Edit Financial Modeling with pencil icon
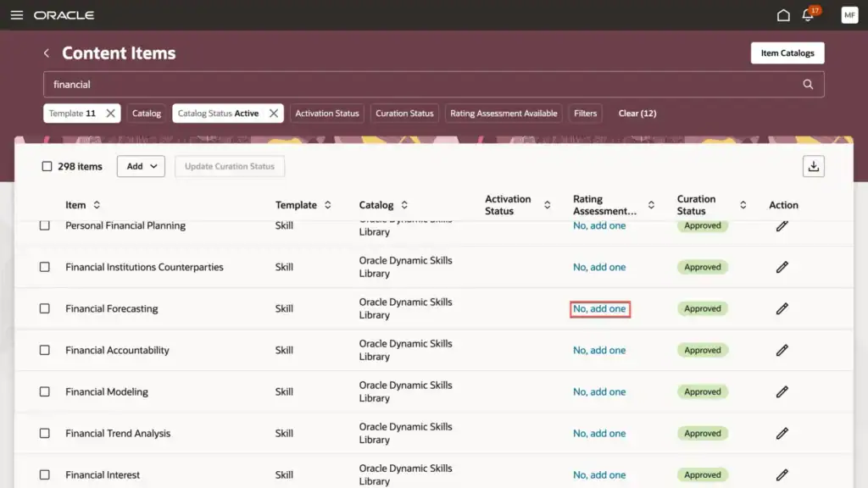The image size is (868, 488). pos(782,391)
